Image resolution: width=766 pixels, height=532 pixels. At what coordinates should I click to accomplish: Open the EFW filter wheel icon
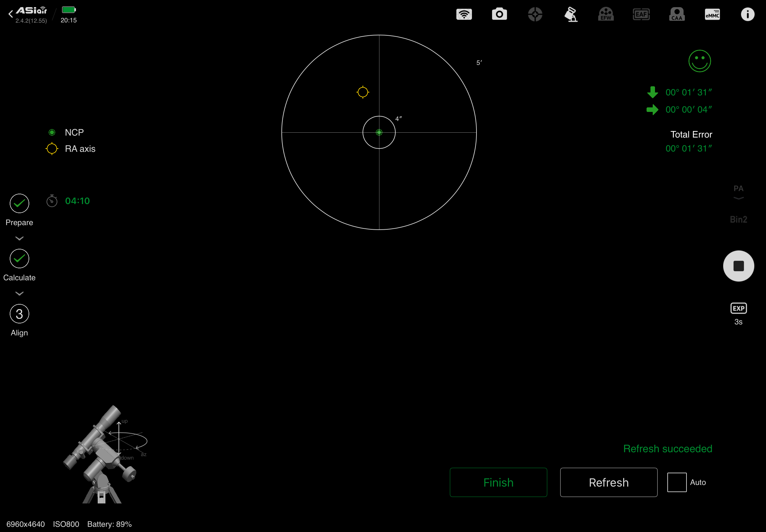click(x=606, y=14)
